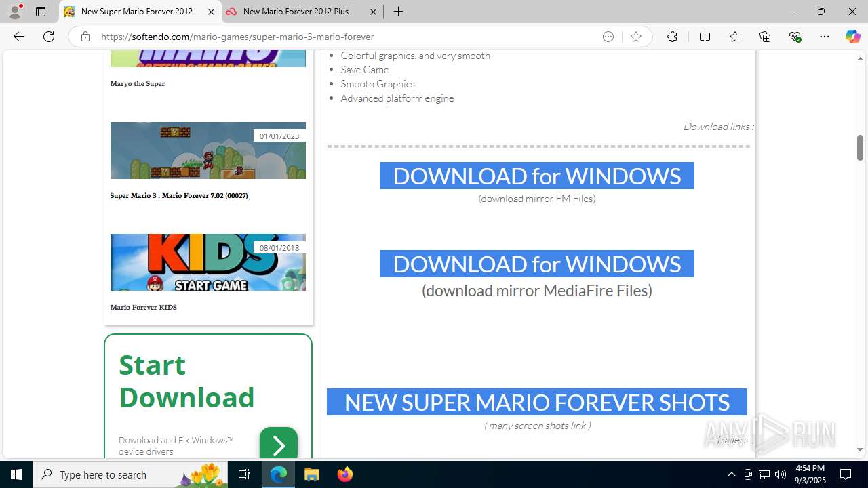Open Edge Settings and more menu
The image size is (868, 488).
825,37
